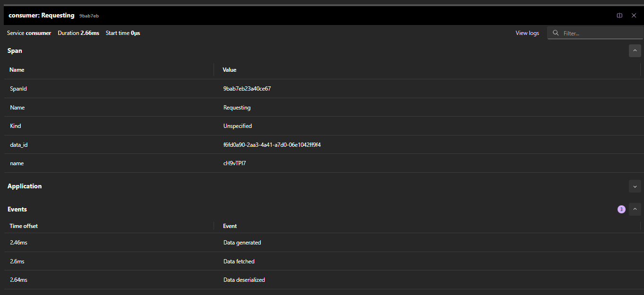Click the short span id 9bab7eb in title

point(89,16)
